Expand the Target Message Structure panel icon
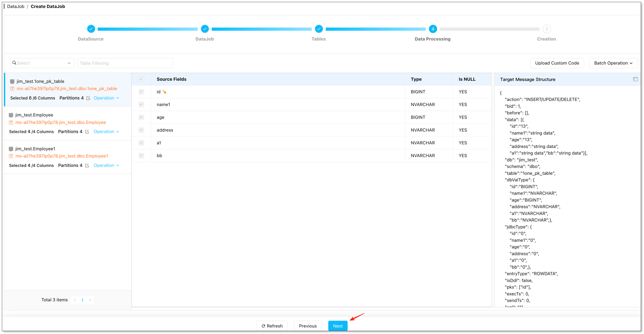The width and height of the screenshot is (644, 334). click(635, 80)
